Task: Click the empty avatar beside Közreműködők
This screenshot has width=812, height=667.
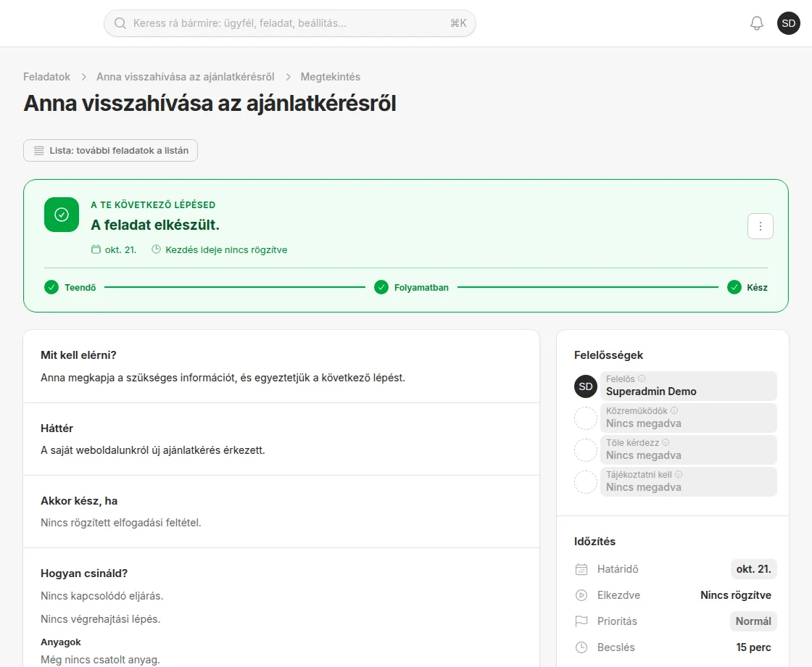Action: (x=586, y=418)
